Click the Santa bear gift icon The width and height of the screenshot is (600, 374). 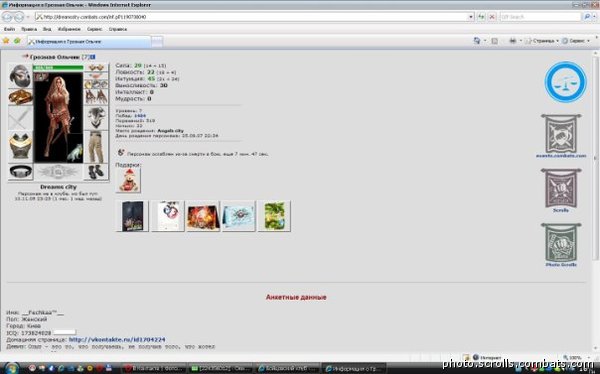(128, 180)
